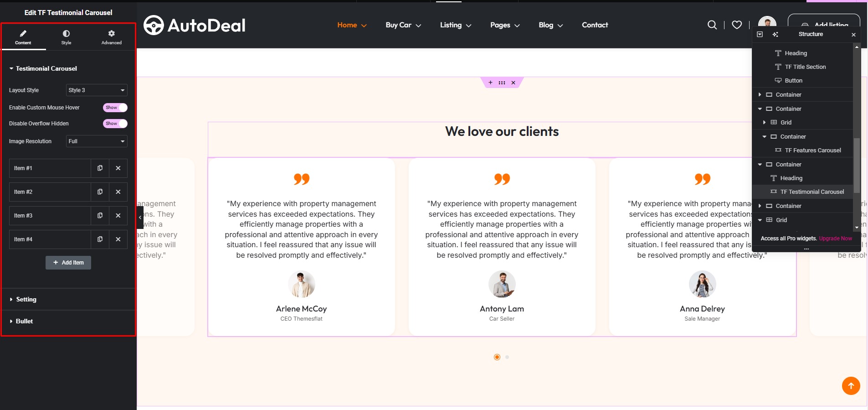Viewport: 868px width, 410px height.
Task: Open the Listing menu
Action: point(456,25)
